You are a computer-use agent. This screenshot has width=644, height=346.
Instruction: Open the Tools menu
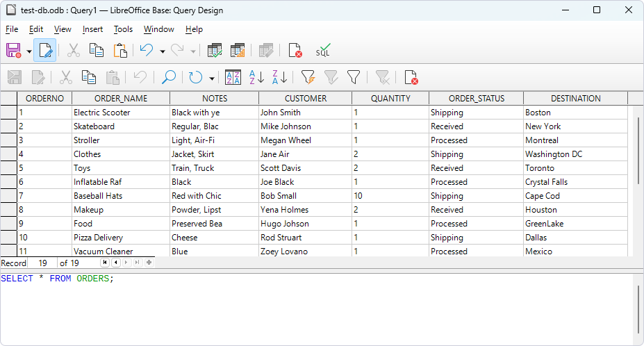pos(123,29)
